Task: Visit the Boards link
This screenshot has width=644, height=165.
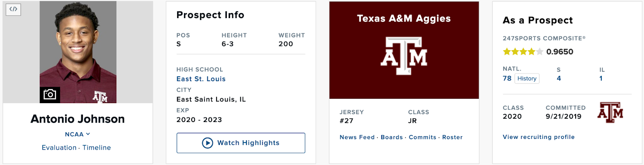Action: coord(392,137)
